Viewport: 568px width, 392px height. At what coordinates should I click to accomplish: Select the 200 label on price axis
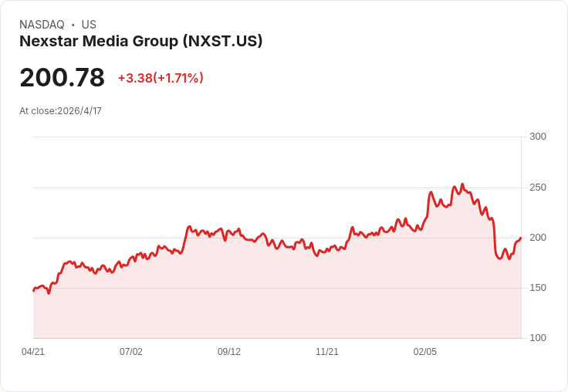[537, 238]
